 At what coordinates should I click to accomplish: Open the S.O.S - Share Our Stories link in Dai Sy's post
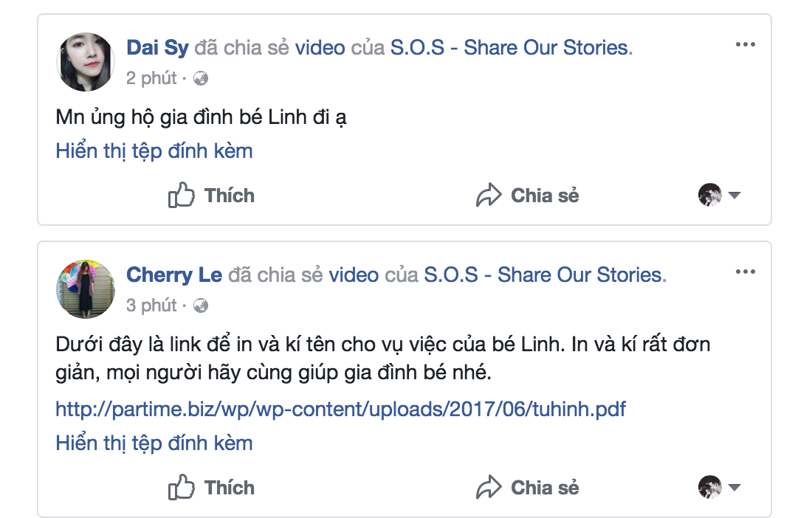pos(509,48)
